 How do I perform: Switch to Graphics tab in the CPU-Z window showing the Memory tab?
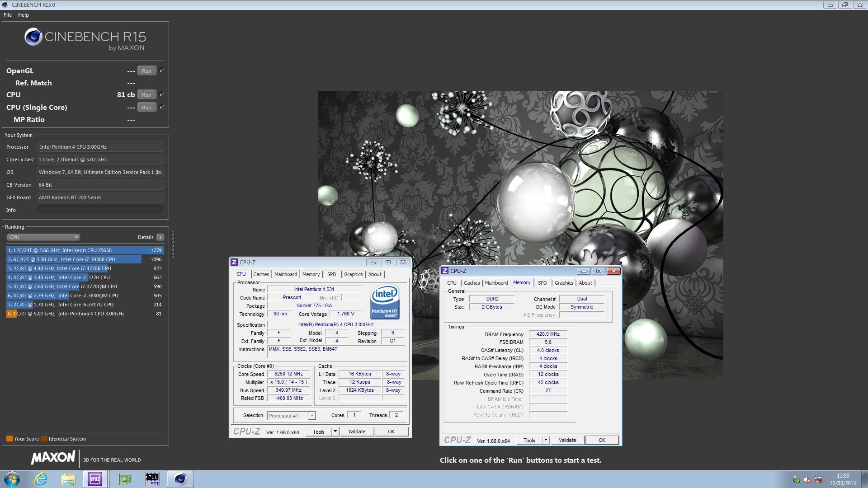[x=564, y=283]
